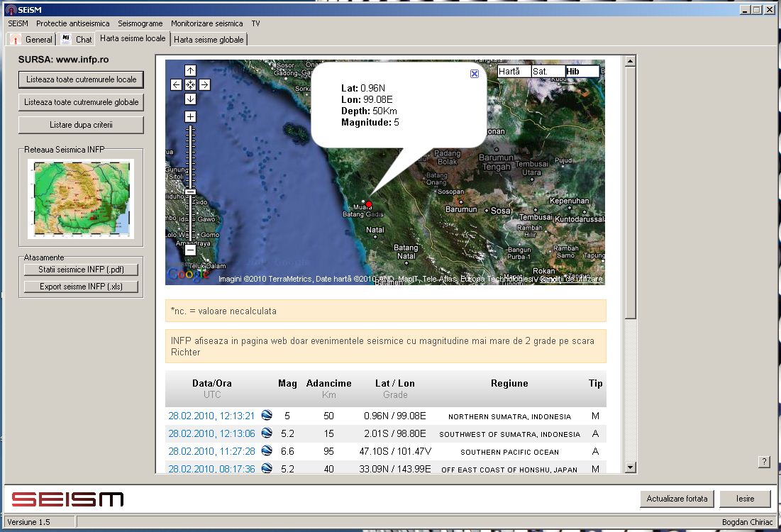Click the map zoom level slider handle
The height and width of the screenshot is (532, 781).
[x=190, y=192]
